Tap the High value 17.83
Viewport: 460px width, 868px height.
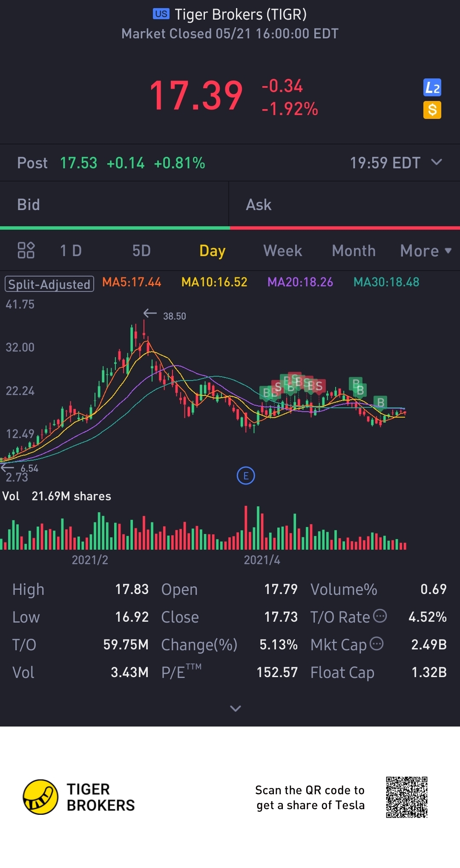click(x=132, y=589)
